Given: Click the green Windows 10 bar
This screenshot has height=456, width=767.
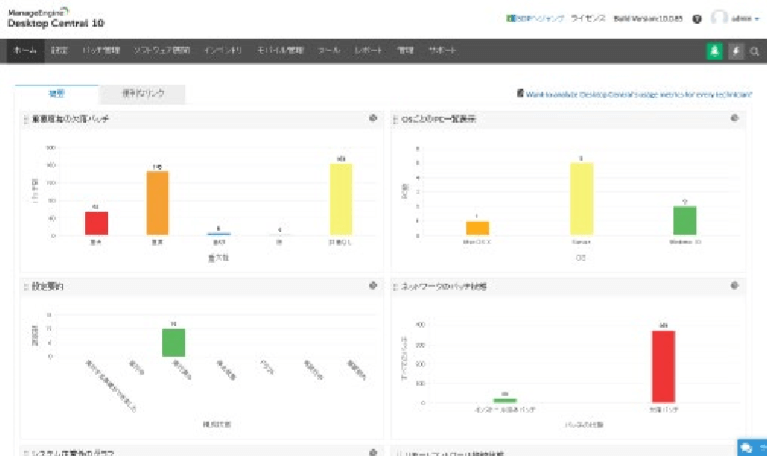Looking at the screenshot, I should (685, 221).
